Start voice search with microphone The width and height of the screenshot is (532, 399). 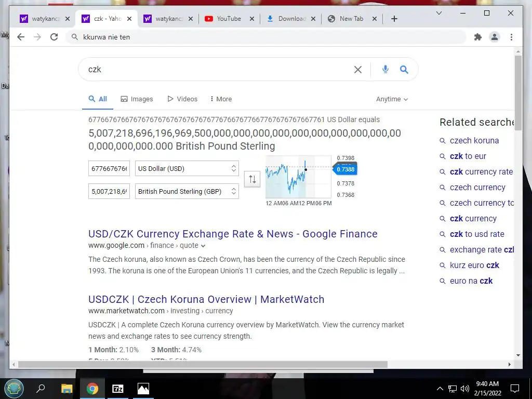(x=385, y=69)
